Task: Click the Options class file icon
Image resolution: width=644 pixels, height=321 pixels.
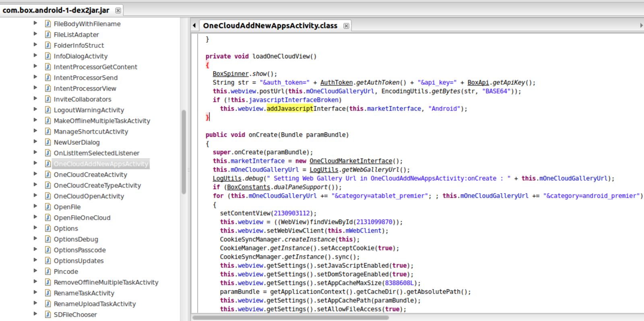Action: [x=48, y=228]
